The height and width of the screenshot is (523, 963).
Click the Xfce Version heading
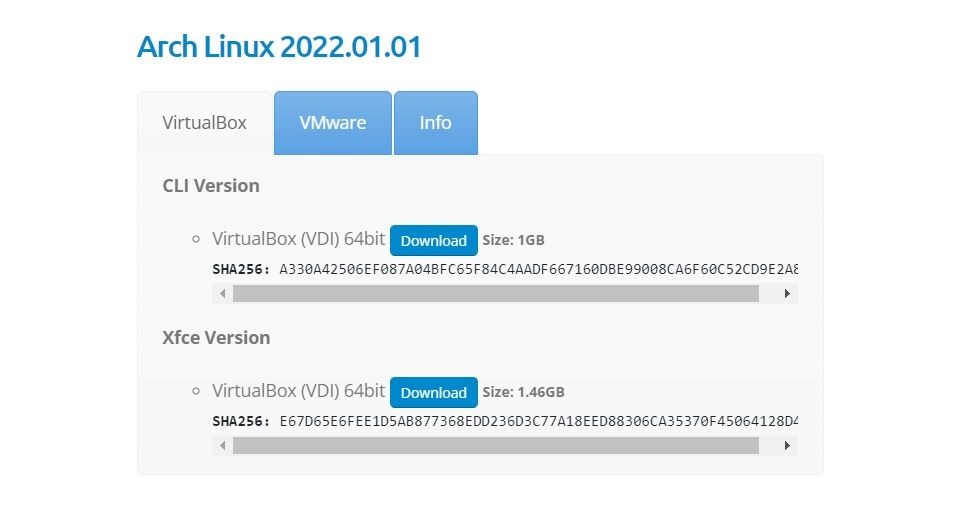(x=216, y=338)
